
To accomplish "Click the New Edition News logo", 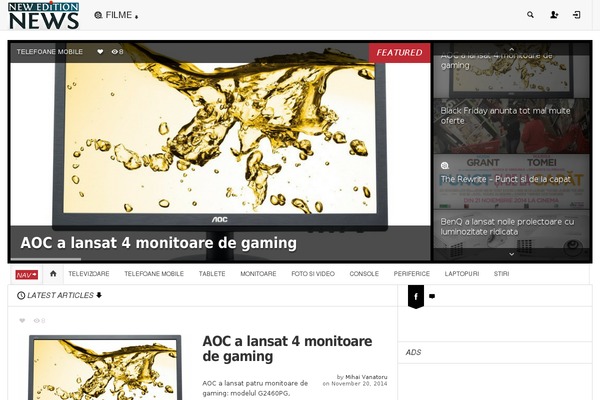I will 44,16.
